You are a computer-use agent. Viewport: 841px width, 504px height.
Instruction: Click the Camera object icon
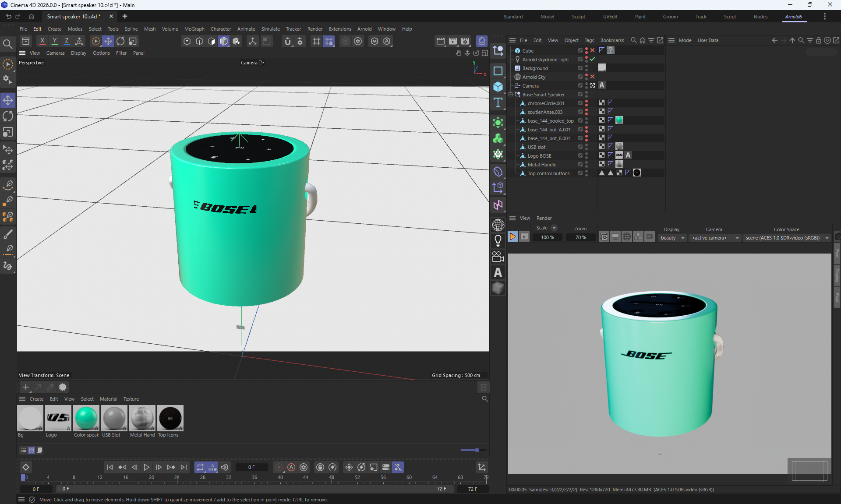tap(498, 257)
